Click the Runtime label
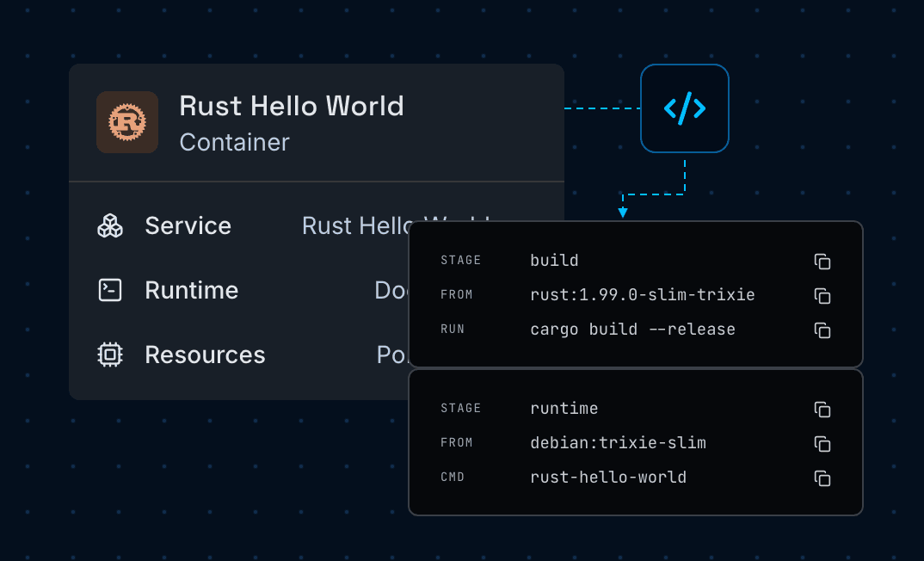The width and height of the screenshot is (924, 561). [192, 290]
